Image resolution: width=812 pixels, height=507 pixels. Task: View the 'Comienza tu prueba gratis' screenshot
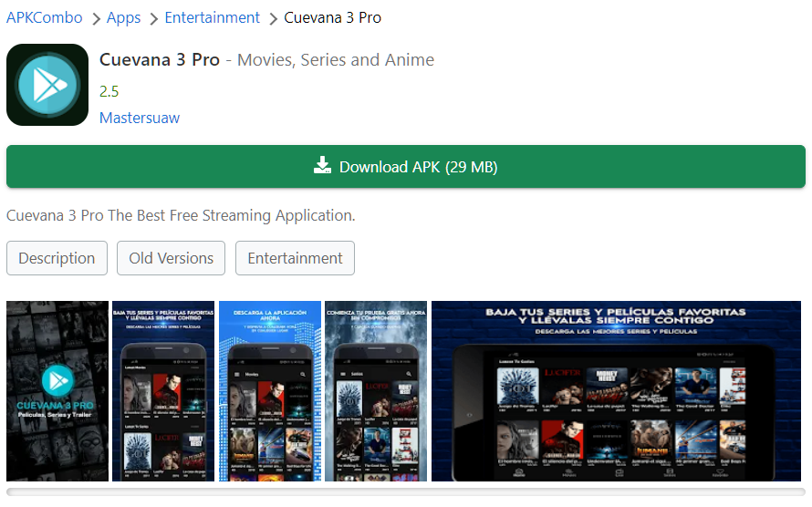pyautogui.click(x=376, y=391)
